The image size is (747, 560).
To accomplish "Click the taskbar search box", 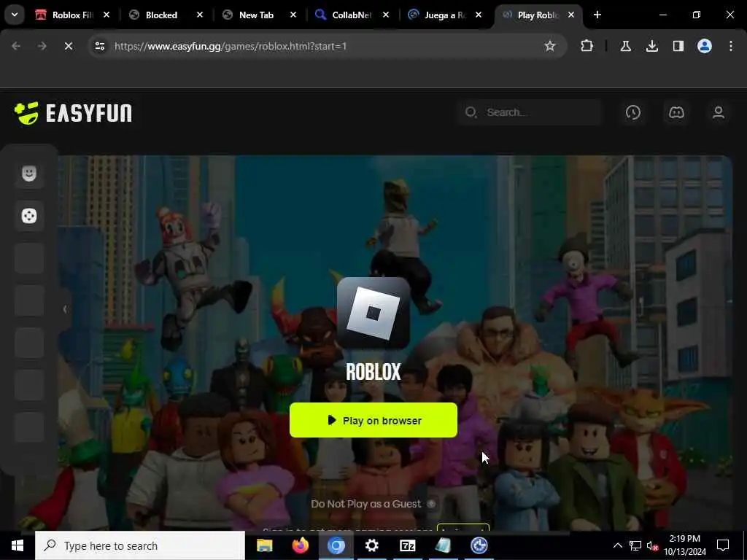I will pyautogui.click(x=140, y=545).
